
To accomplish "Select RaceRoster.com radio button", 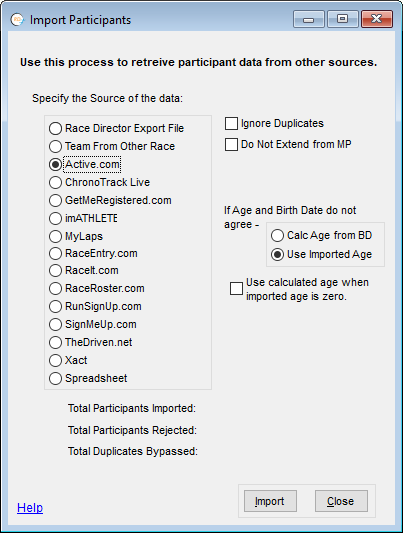I will [x=97, y=289].
